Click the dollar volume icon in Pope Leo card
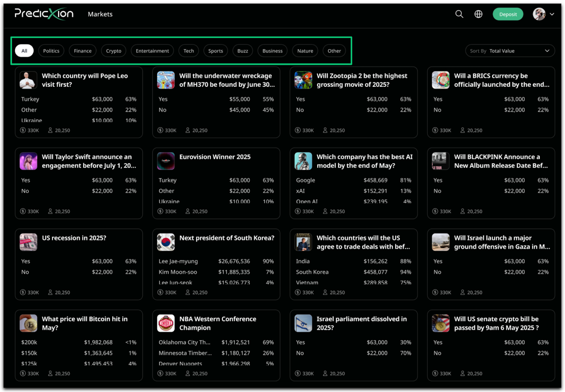This screenshot has height=392, width=565. 23,130
